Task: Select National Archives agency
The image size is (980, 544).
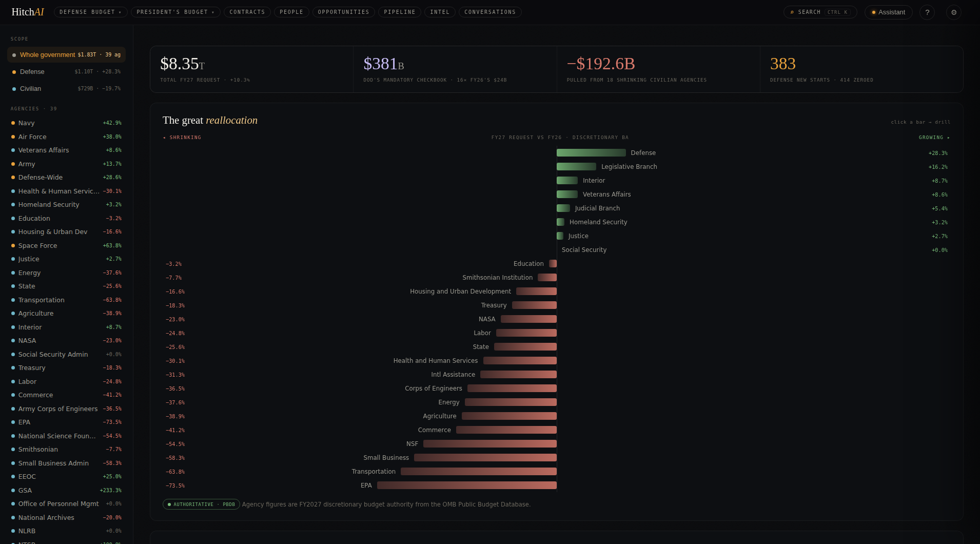Action: coord(66,518)
